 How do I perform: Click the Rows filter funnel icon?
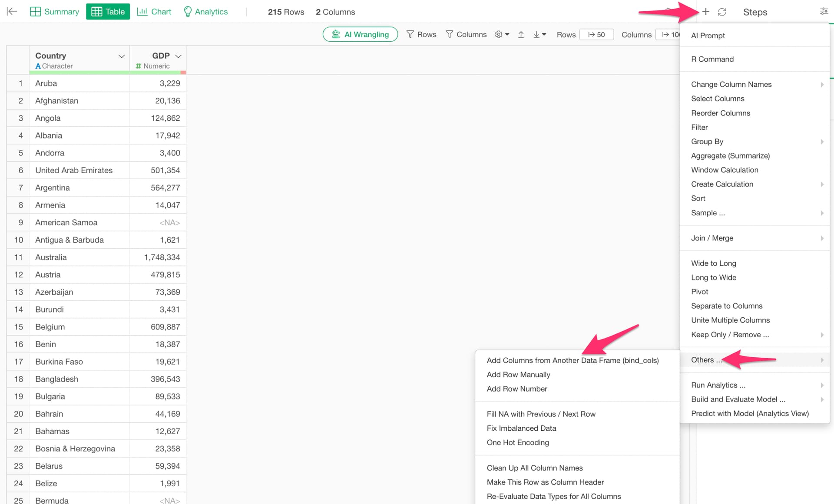[410, 34]
